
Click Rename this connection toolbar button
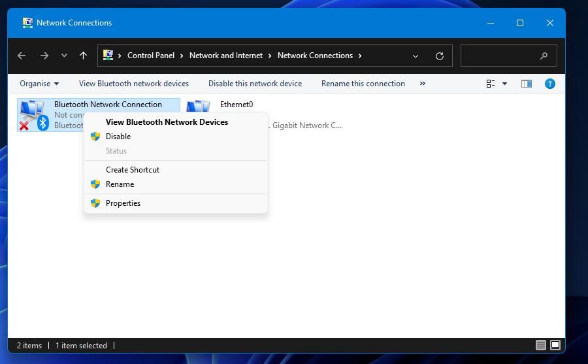(x=363, y=84)
